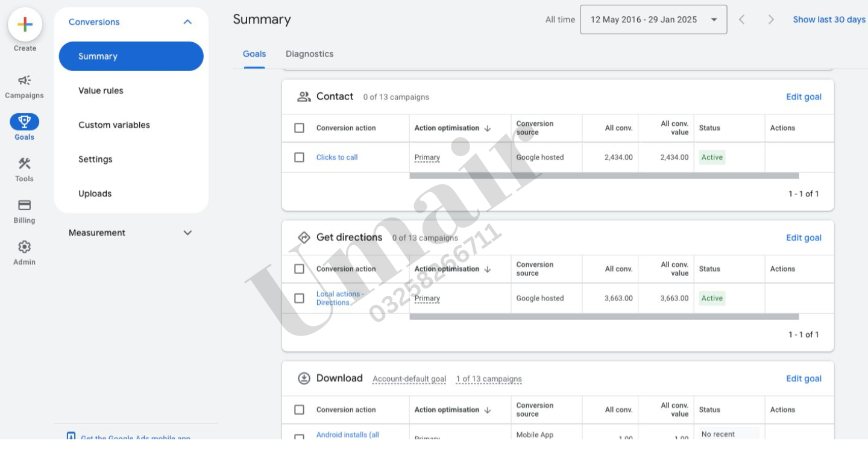Click Contact table horizontal scrollbar
The image size is (868, 450).
tap(604, 176)
